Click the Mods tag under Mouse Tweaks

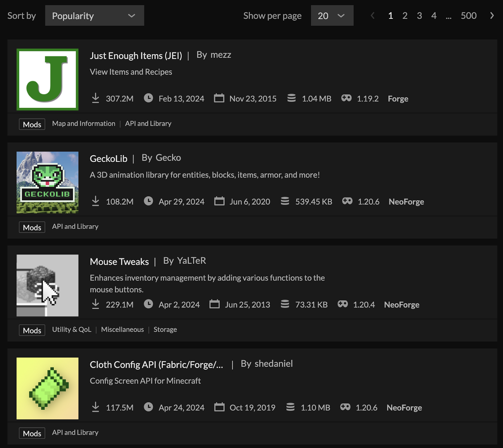(x=32, y=330)
